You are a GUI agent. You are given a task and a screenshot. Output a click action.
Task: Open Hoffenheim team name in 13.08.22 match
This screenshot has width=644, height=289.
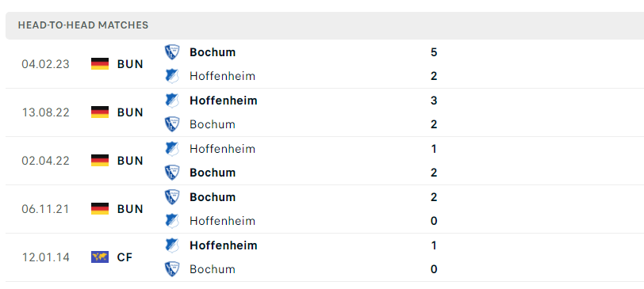(x=224, y=101)
